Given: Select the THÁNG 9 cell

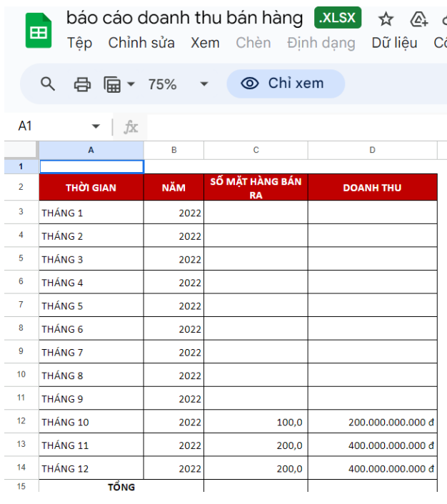Looking at the screenshot, I should pyautogui.click(x=91, y=398).
